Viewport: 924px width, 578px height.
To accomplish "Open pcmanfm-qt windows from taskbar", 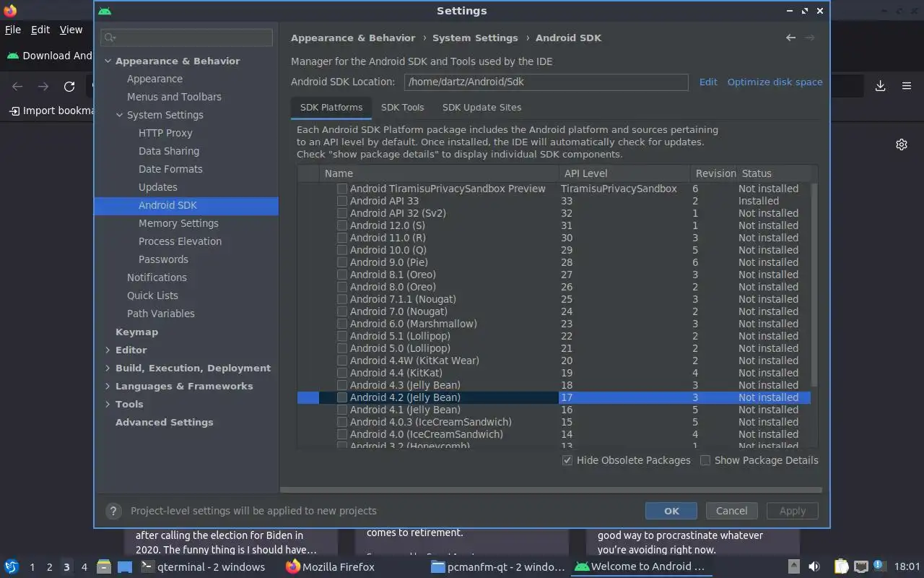I will click(x=498, y=566).
